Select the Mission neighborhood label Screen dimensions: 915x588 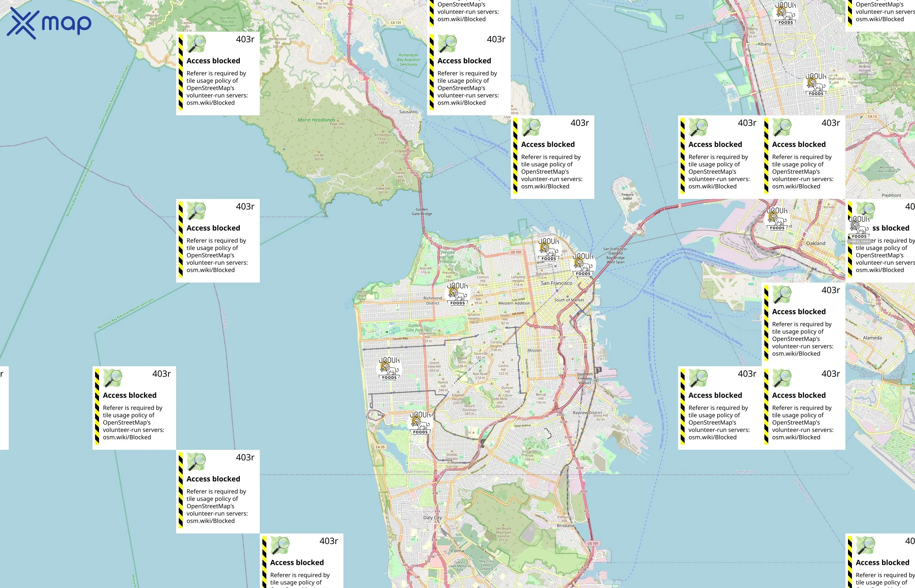[534, 351]
